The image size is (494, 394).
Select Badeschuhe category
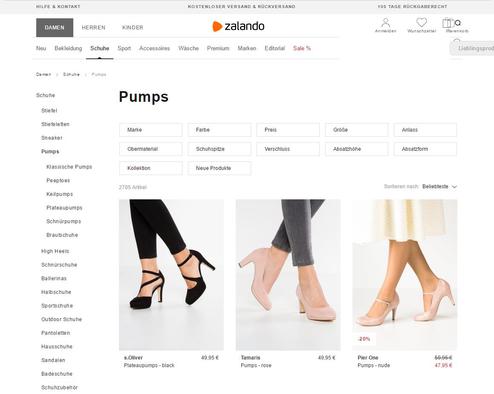[x=57, y=374]
